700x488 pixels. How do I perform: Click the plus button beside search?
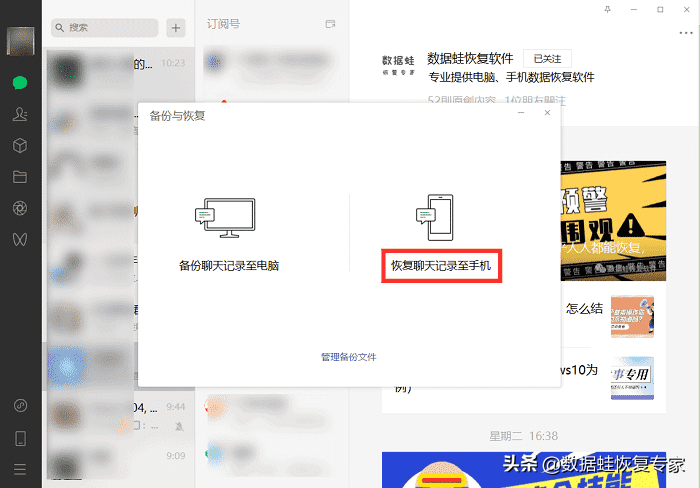pyautogui.click(x=176, y=28)
